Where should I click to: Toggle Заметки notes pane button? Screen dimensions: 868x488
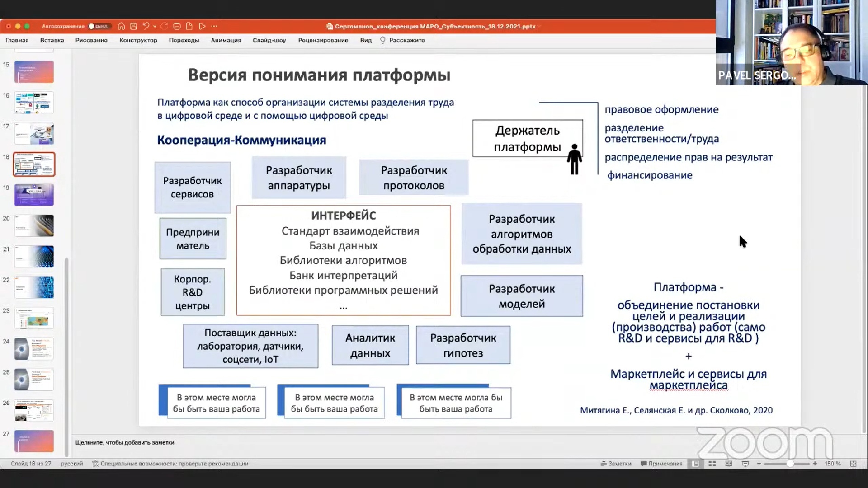pos(616,464)
